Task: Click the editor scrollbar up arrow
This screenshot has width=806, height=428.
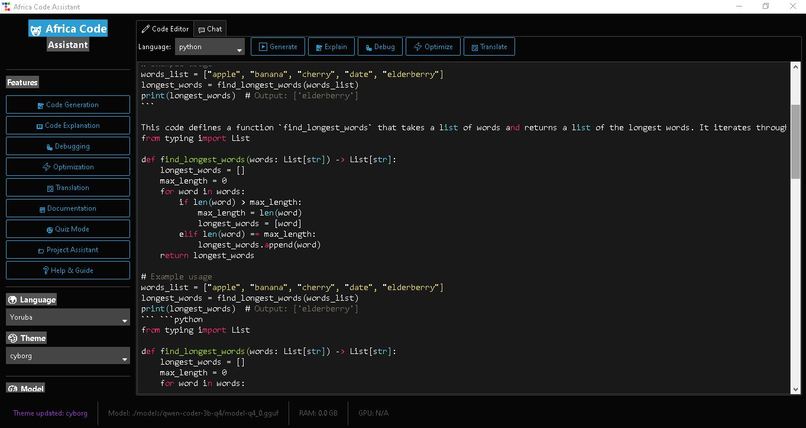Action: tap(796, 67)
